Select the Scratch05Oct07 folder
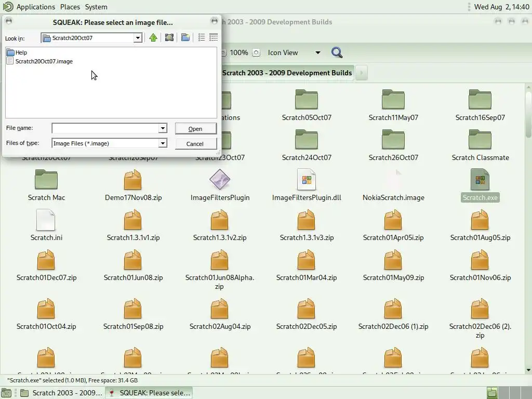The image size is (532, 399). (x=307, y=105)
